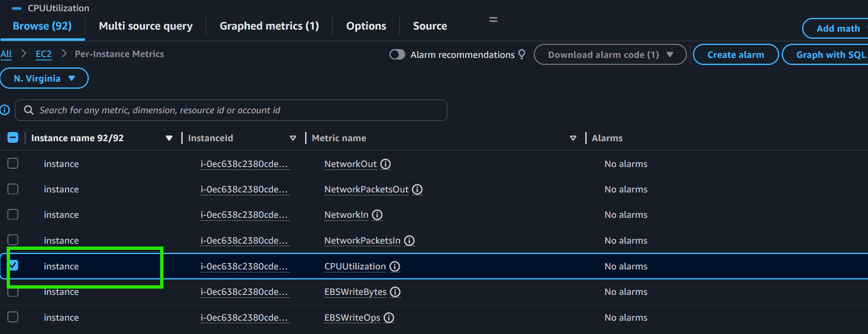
Task: Click the search info icon left of search bar
Action: point(5,110)
